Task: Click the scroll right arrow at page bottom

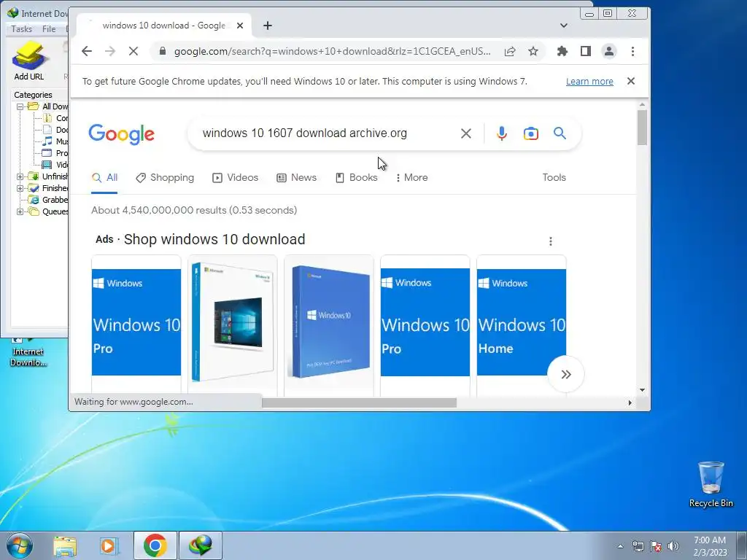Action: pos(630,402)
